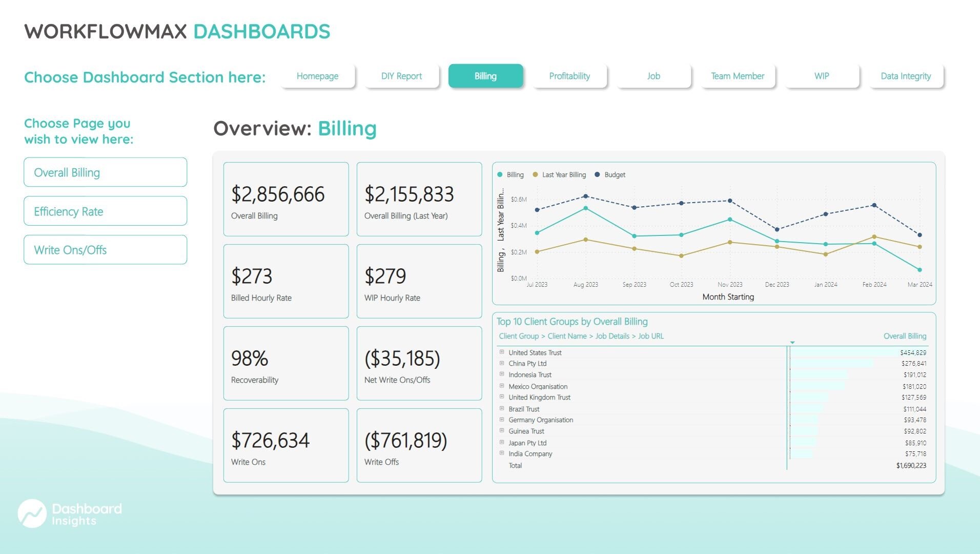This screenshot has height=554, width=980.
Task: Expand the United States Trust row
Action: (502, 352)
